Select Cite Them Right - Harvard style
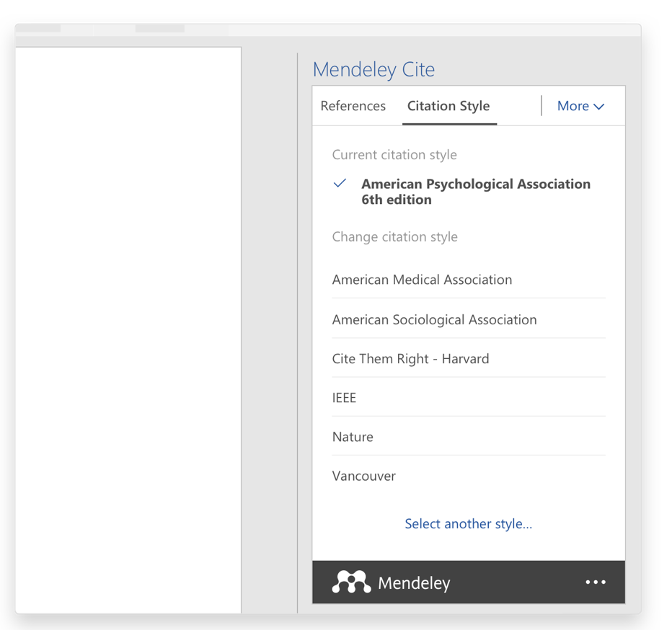 coord(410,358)
